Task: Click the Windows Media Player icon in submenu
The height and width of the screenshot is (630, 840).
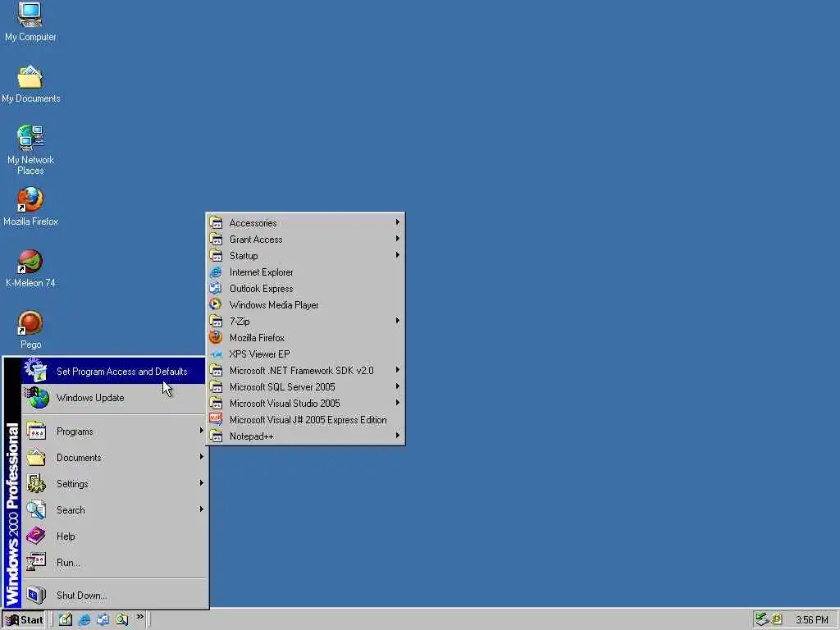Action: (x=216, y=305)
